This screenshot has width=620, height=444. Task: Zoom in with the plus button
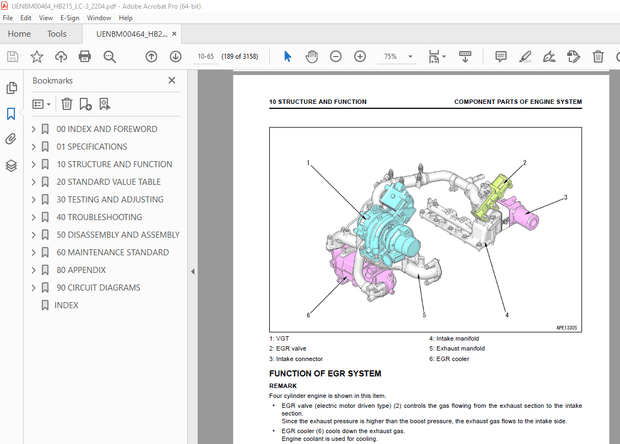tap(360, 57)
